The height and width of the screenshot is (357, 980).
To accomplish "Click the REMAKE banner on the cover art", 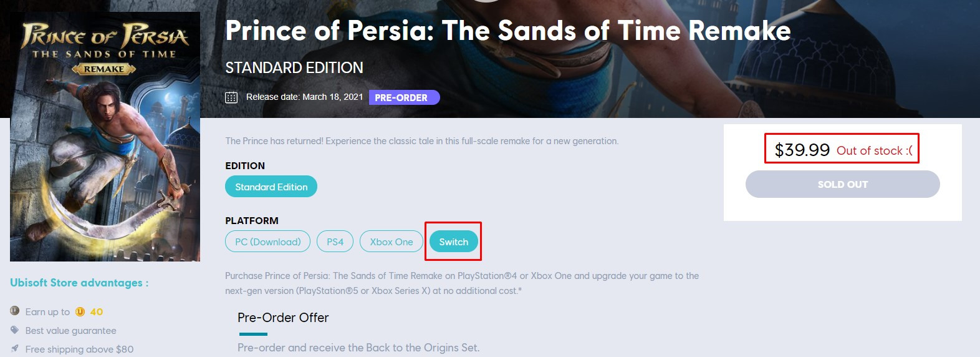I will point(104,69).
